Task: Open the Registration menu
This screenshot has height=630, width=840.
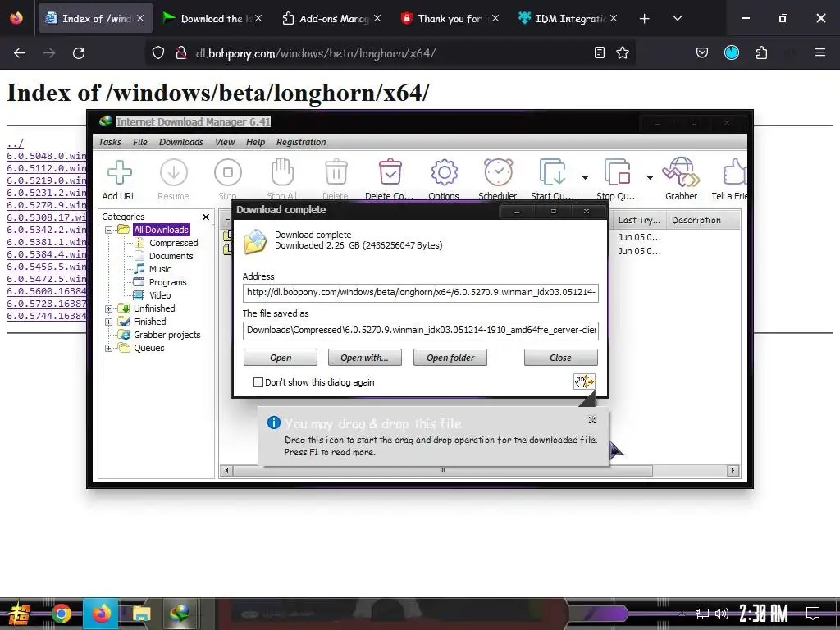Action: pyautogui.click(x=301, y=142)
